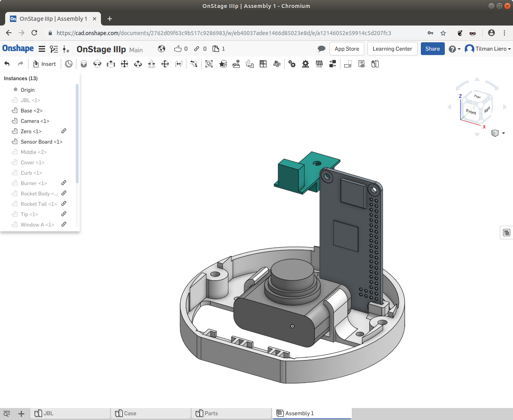Open the tab manager icon
The width and height of the screenshot is (513, 420).
point(7,414)
